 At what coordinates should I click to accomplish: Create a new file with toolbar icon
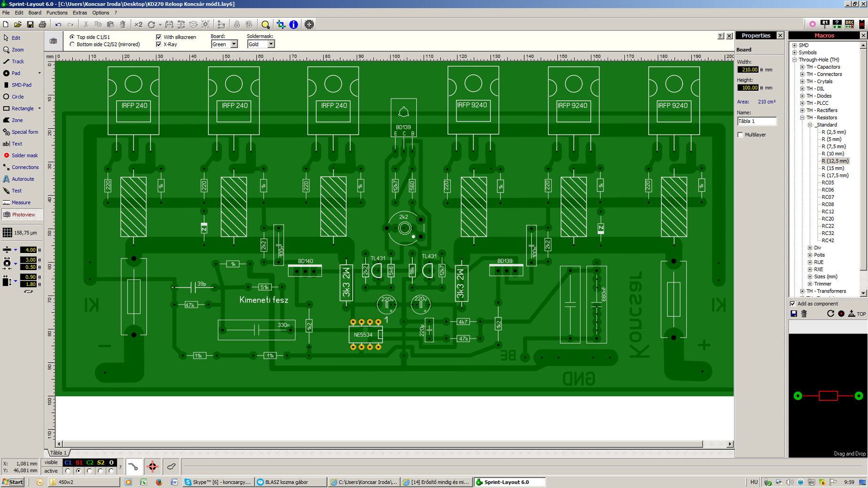click(6, 24)
